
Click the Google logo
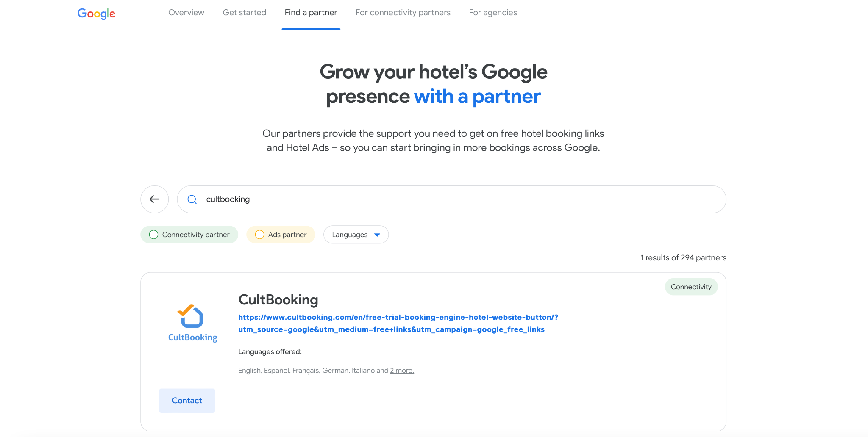96,14
